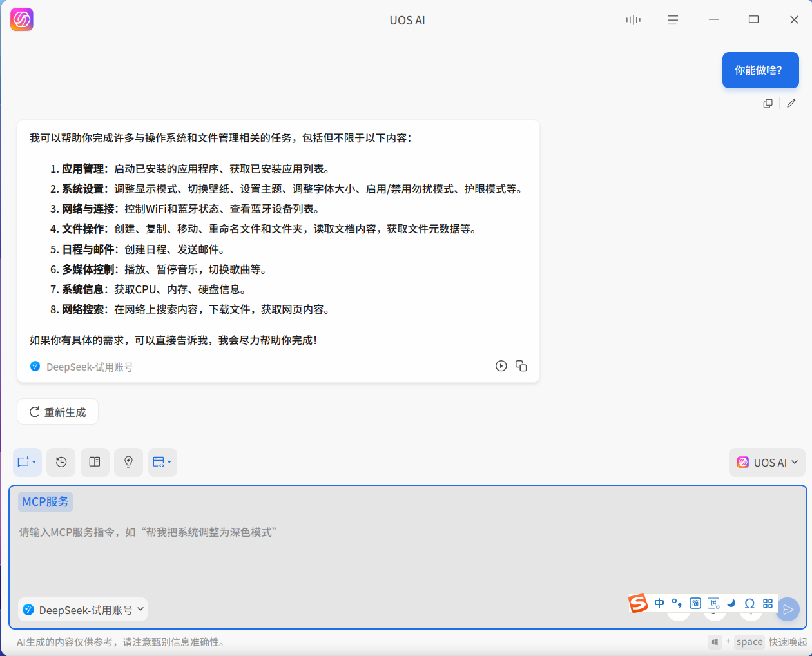Screen dimensions: 812x656
Task: Edit the user message with pencil icon
Action: (x=791, y=103)
